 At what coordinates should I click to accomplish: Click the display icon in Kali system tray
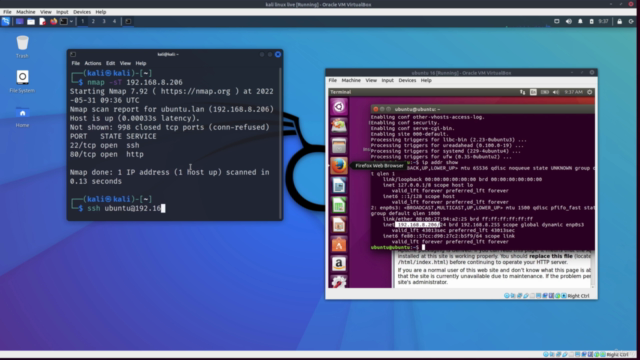[557, 21]
